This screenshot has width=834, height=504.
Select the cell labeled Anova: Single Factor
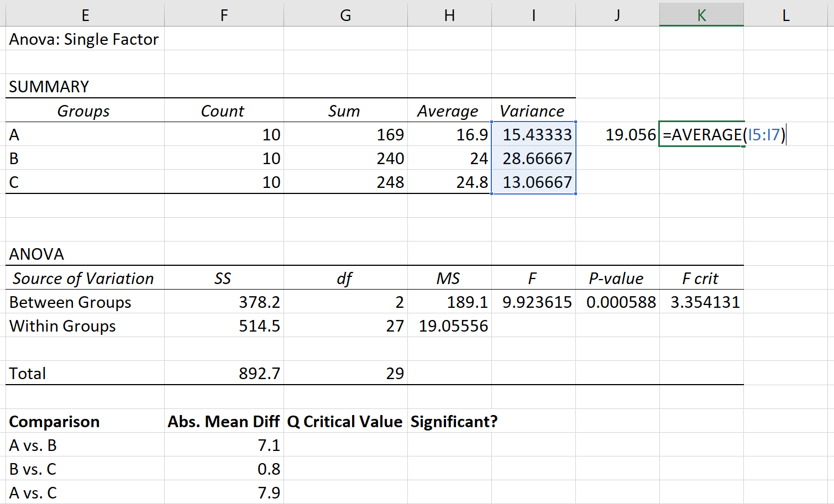(x=83, y=39)
